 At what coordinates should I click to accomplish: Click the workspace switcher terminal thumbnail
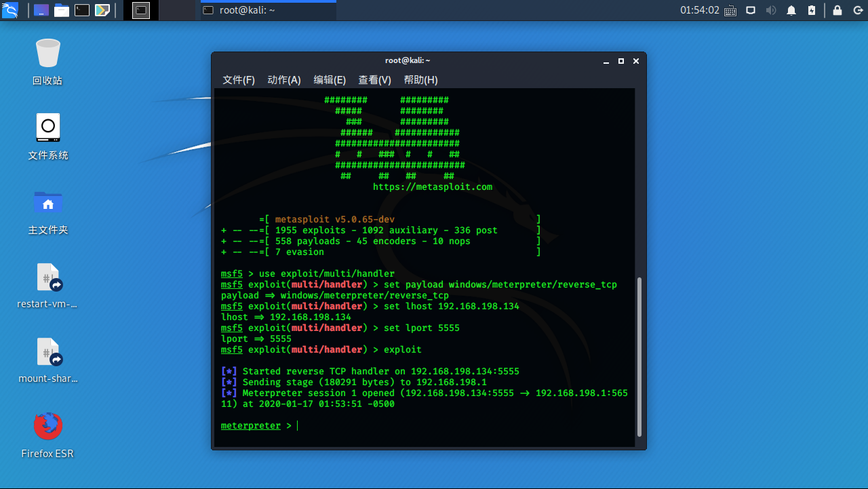(141, 10)
